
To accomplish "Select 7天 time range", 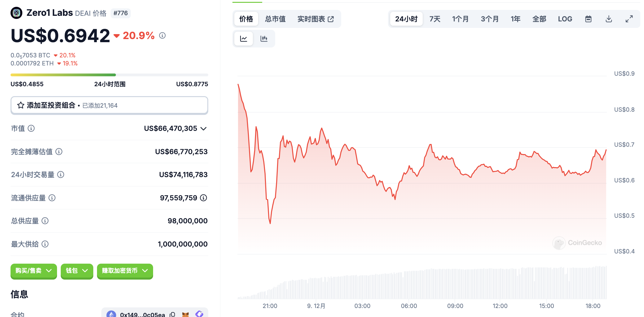I will pyautogui.click(x=435, y=19).
